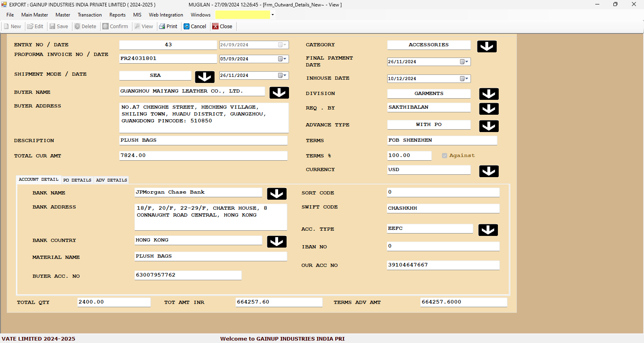Click the arrow button beside Shipment Mode

pos(204,77)
